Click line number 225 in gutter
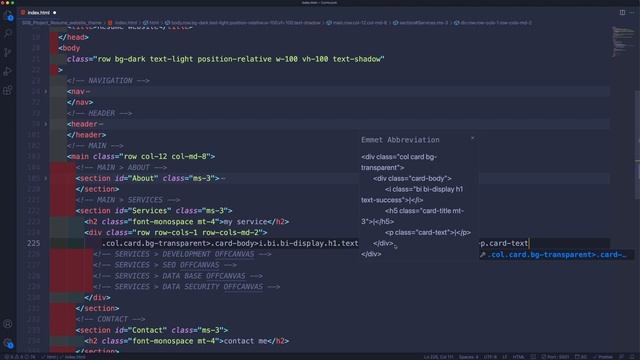 pos(33,243)
